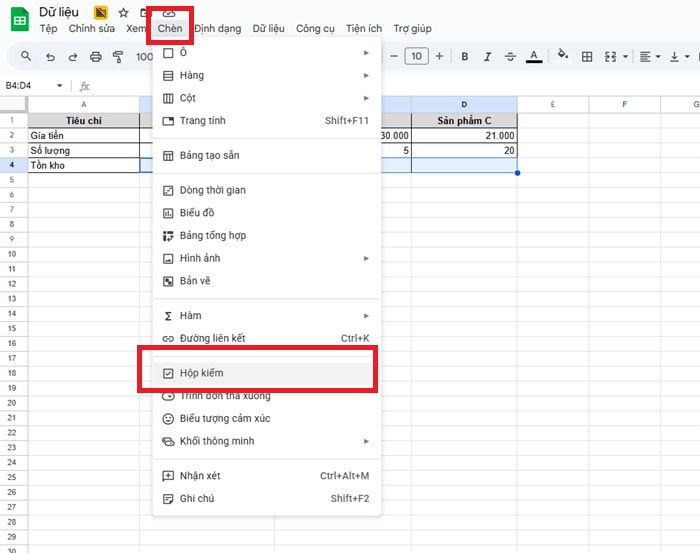Click the font size field showing 10
700x553 pixels.
tap(417, 56)
